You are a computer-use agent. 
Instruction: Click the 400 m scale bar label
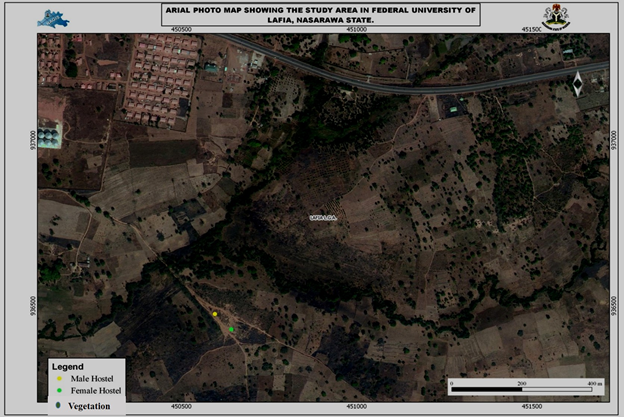coord(593,383)
